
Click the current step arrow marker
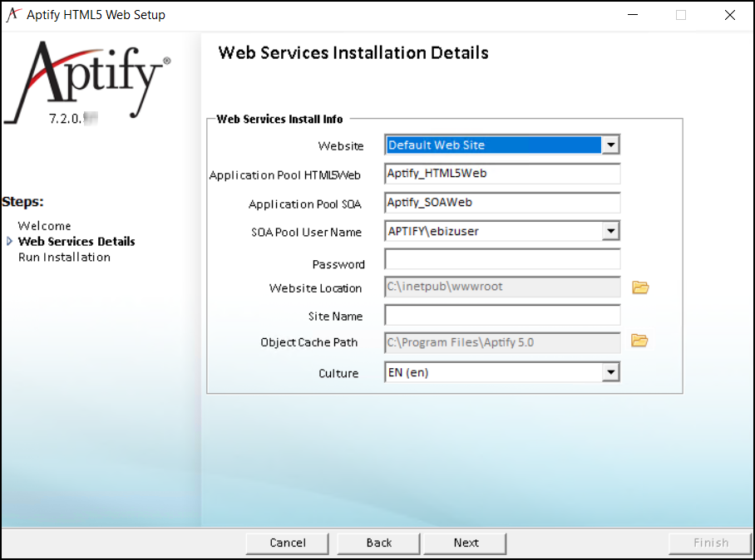tap(9, 242)
